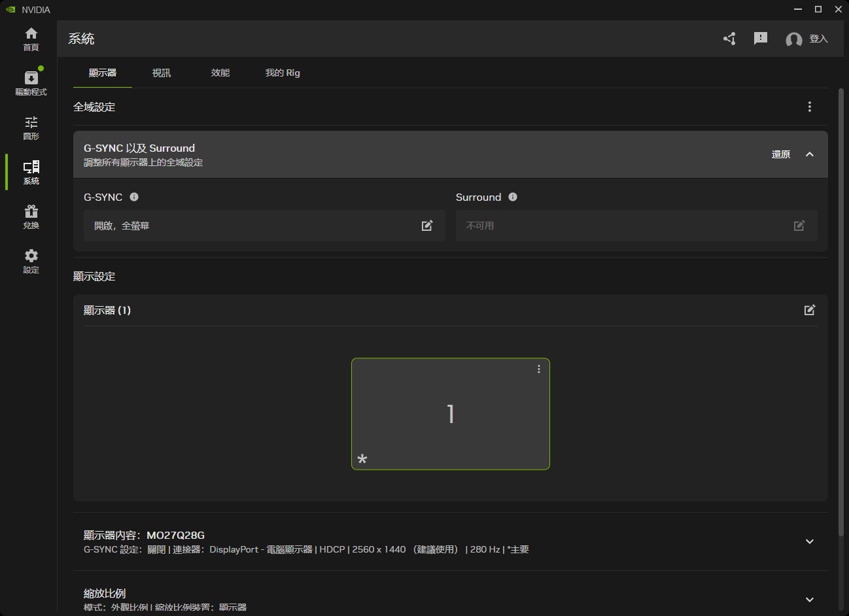Expand the 縮放比例 scaling section
Screen dimensions: 849x616
point(809,599)
